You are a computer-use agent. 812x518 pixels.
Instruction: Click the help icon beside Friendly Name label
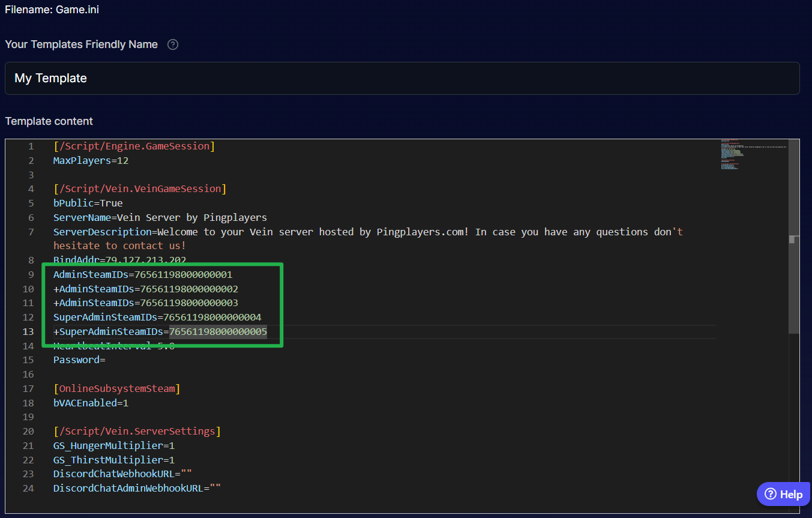pos(173,44)
